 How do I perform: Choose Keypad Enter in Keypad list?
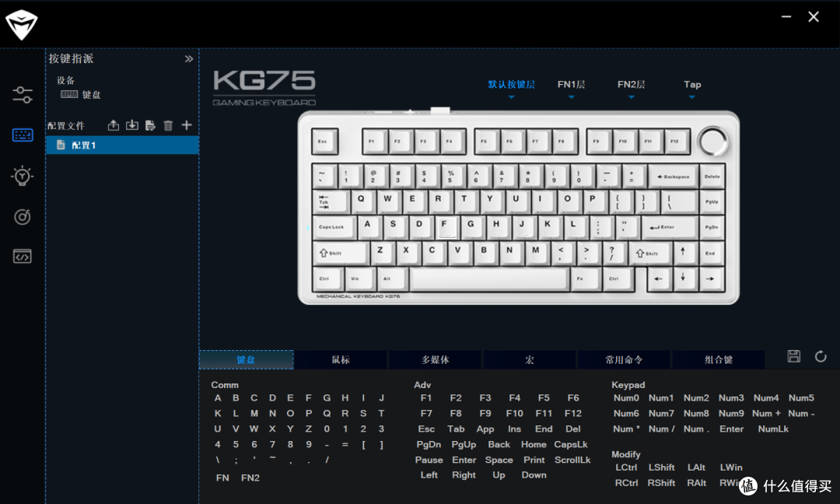tap(731, 429)
